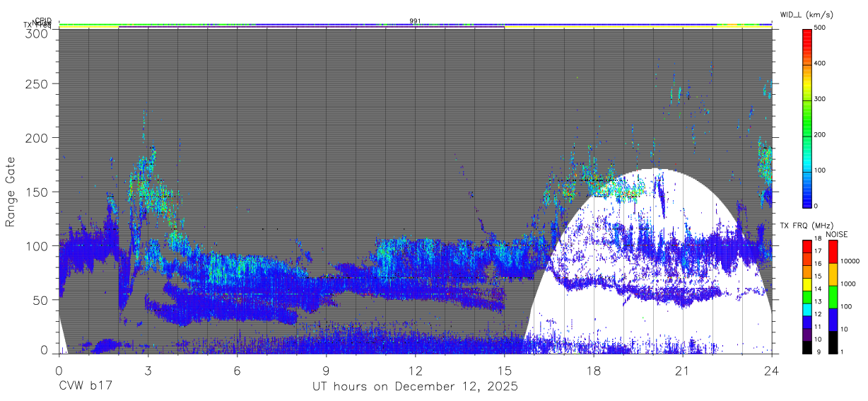868x401 pixels.
Task: Click the 'NOISE' legend title
Action: point(837,234)
